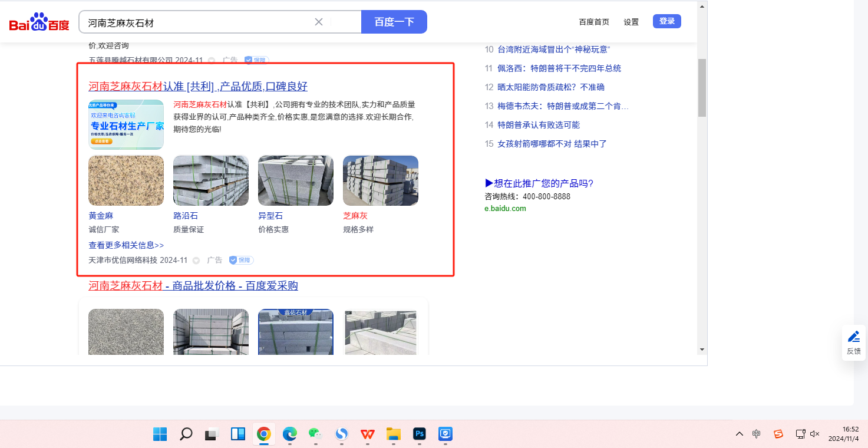Open WeChat from the taskbar
Viewport: 868px width, 448px height.
click(315, 434)
